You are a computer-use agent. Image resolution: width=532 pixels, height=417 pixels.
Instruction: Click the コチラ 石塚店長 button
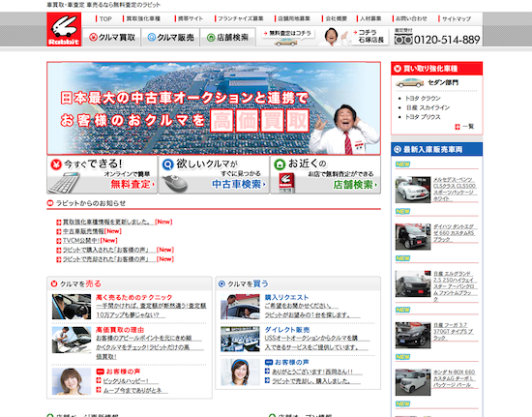coord(369,37)
